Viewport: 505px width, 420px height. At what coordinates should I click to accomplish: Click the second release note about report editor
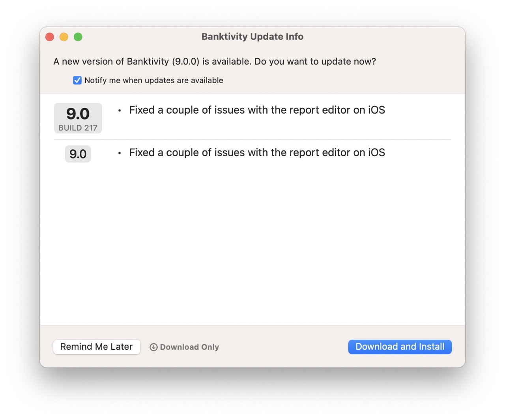[x=257, y=153]
